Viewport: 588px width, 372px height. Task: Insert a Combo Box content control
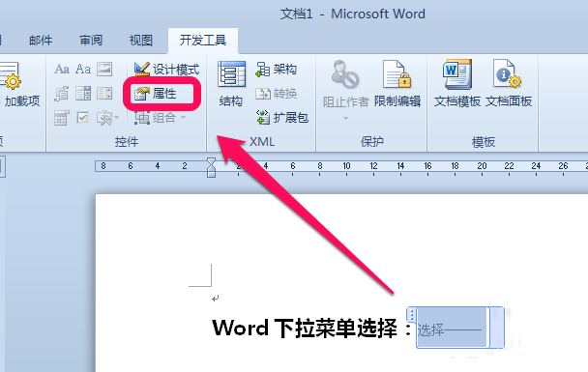coord(83,94)
